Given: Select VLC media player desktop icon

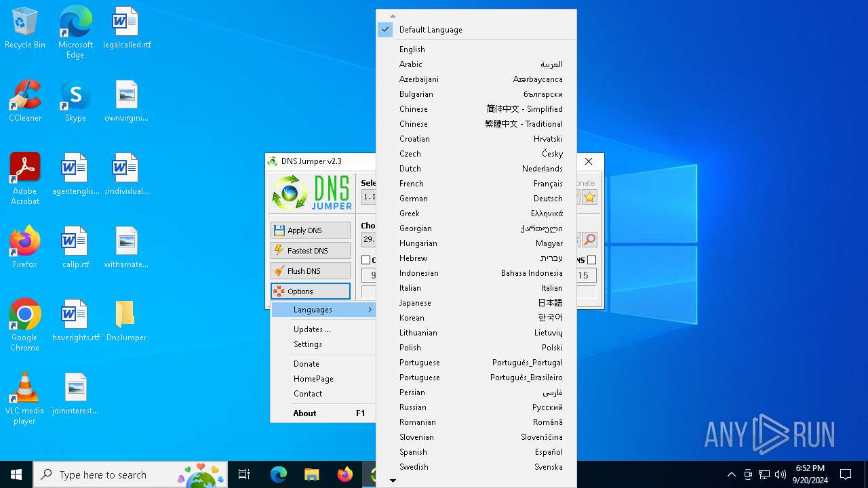Looking at the screenshot, I should pyautogui.click(x=25, y=399).
